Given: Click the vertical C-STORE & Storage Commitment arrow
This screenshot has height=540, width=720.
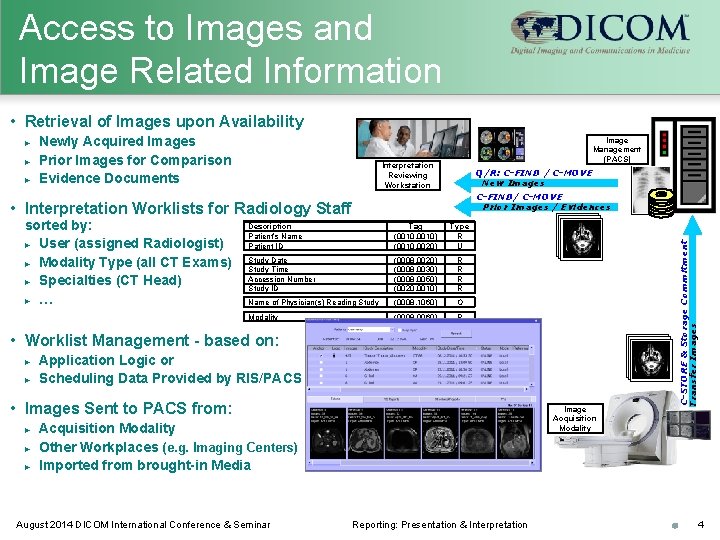Looking at the screenshot, I should 693,311.
